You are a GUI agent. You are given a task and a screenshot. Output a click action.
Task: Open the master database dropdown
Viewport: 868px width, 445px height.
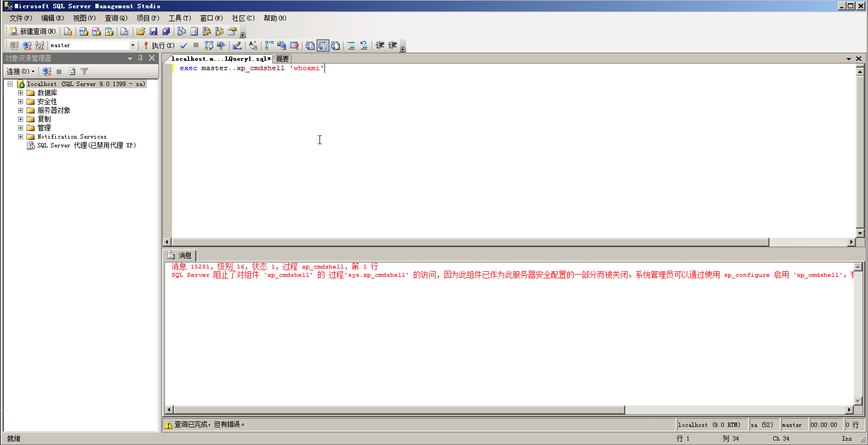pos(133,45)
